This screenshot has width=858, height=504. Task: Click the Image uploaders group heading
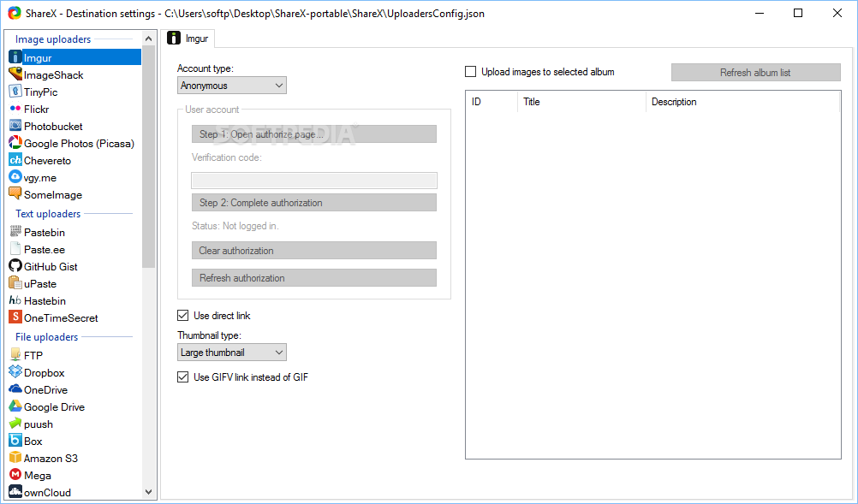53,39
